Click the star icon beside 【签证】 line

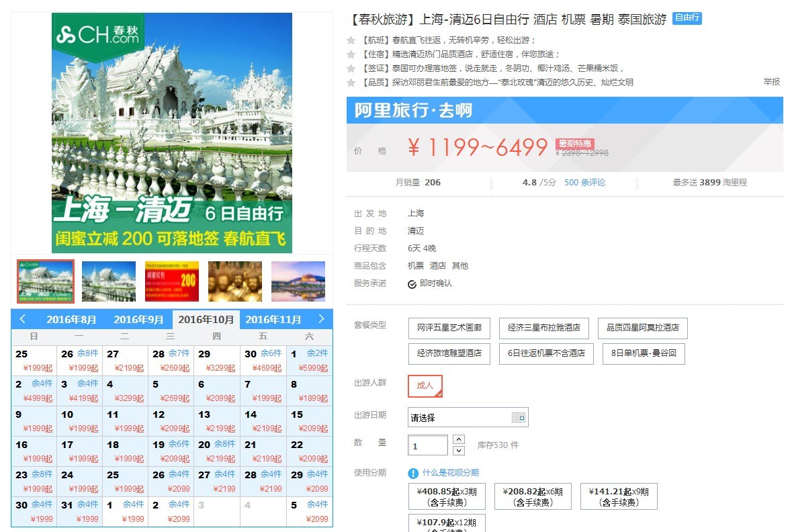click(x=351, y=69)
